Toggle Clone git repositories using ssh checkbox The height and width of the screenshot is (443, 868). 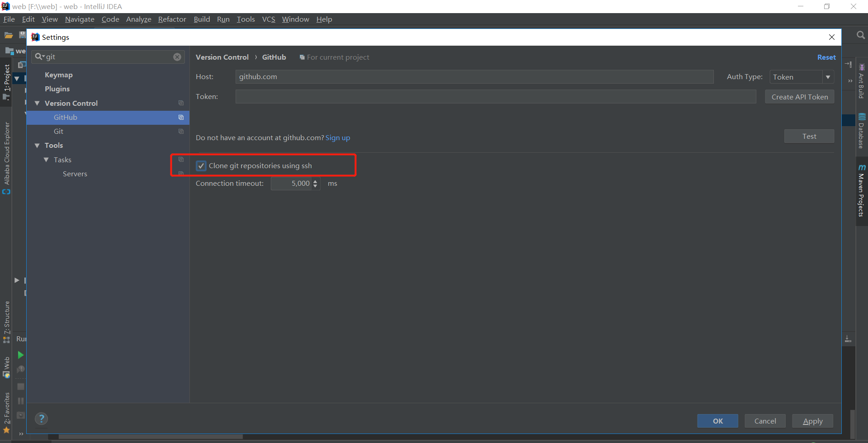(201, 166)
